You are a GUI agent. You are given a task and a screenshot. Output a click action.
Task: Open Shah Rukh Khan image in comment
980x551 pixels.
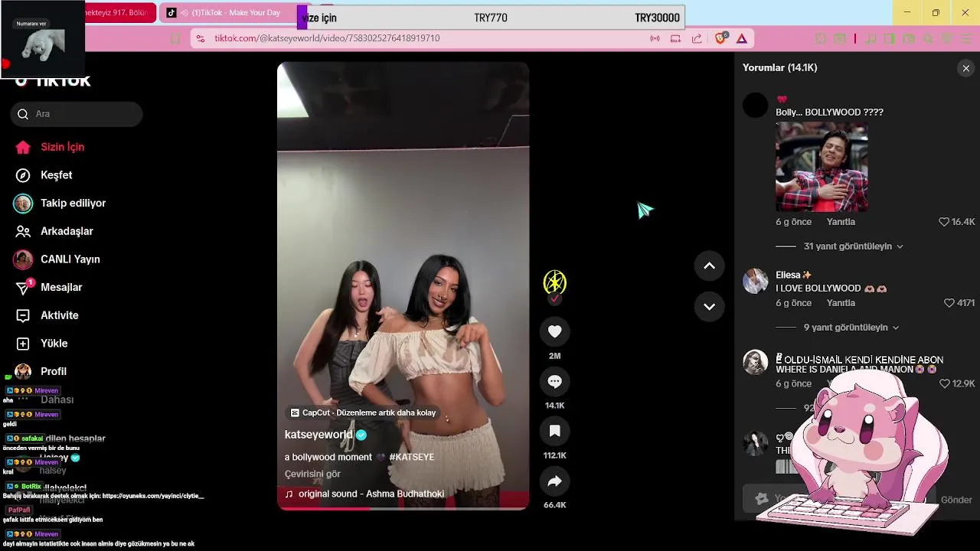point(822,166)
